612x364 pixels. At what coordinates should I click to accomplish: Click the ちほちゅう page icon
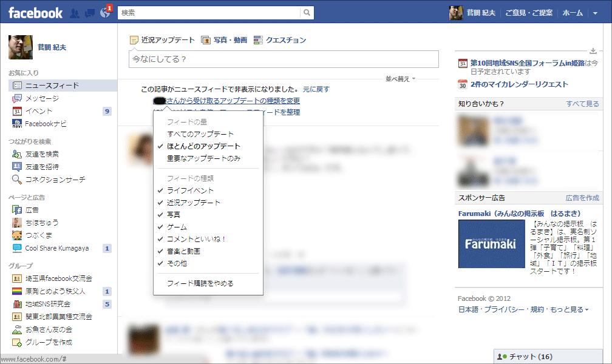coord(17,223)
